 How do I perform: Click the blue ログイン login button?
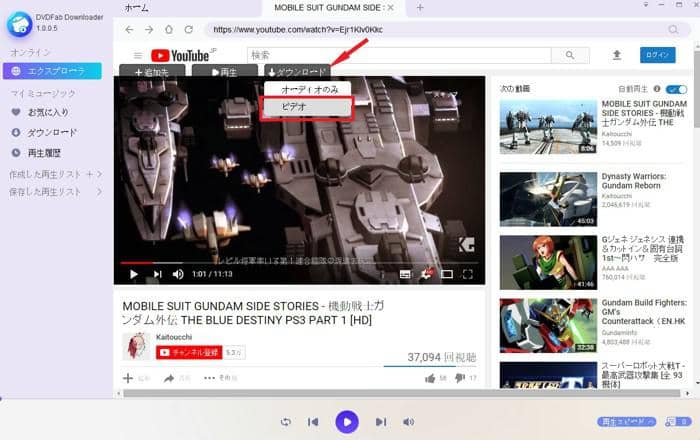(x=657, y=55)
